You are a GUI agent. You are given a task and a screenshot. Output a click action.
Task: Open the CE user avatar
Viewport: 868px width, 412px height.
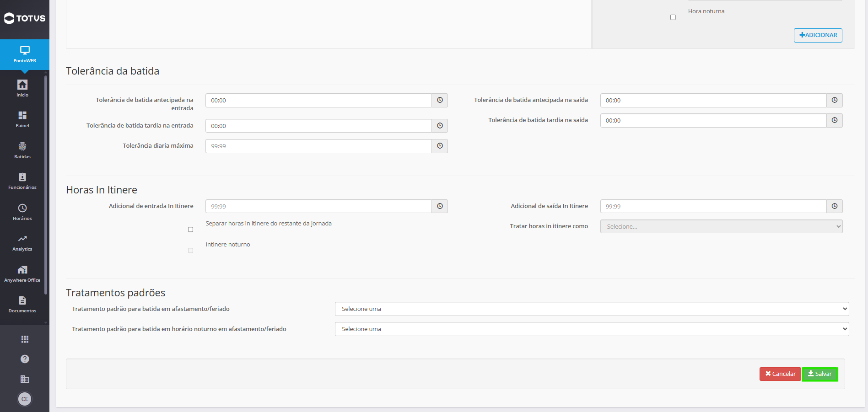click(25, 399)
